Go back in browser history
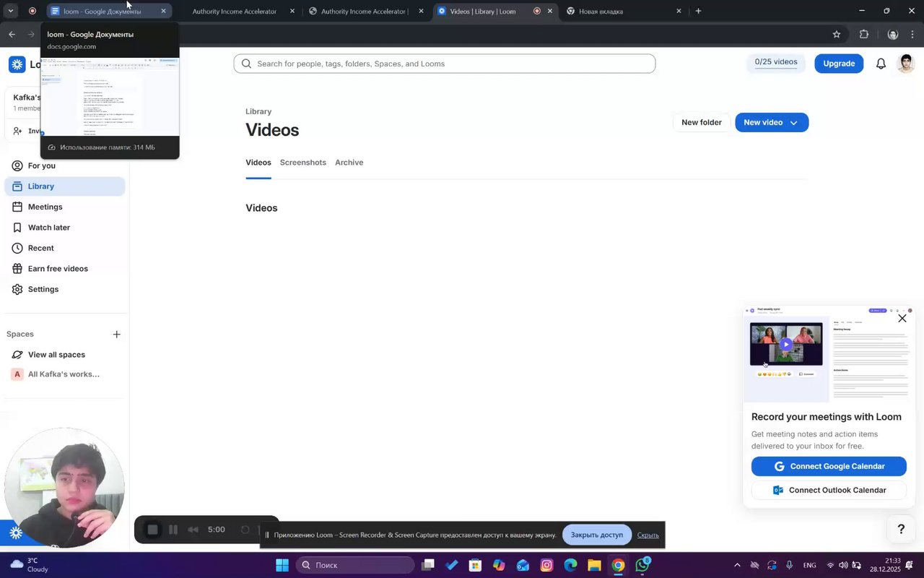The width and height of the screenshot is (924, 578). coord(12,34)
